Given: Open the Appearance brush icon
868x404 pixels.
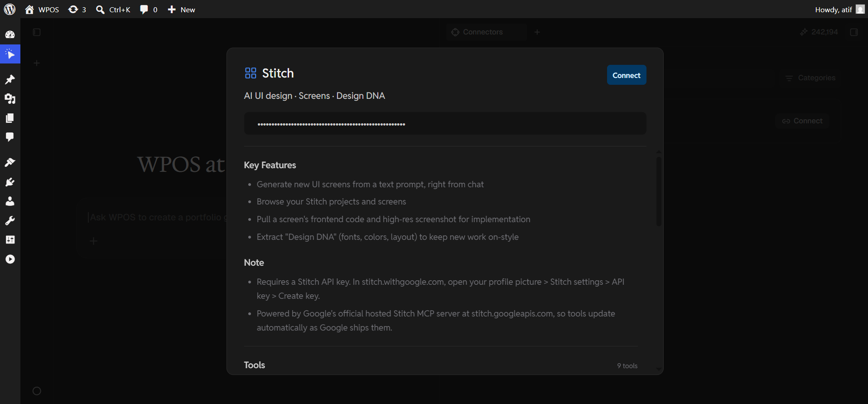Looking at the screenshot, I should 10,162.
